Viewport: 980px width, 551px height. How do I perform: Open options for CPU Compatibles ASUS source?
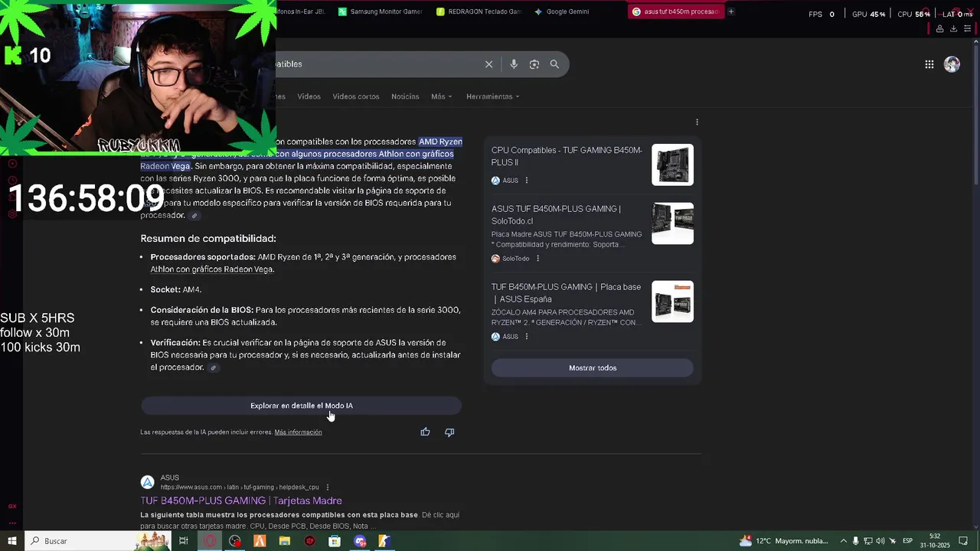527,181
